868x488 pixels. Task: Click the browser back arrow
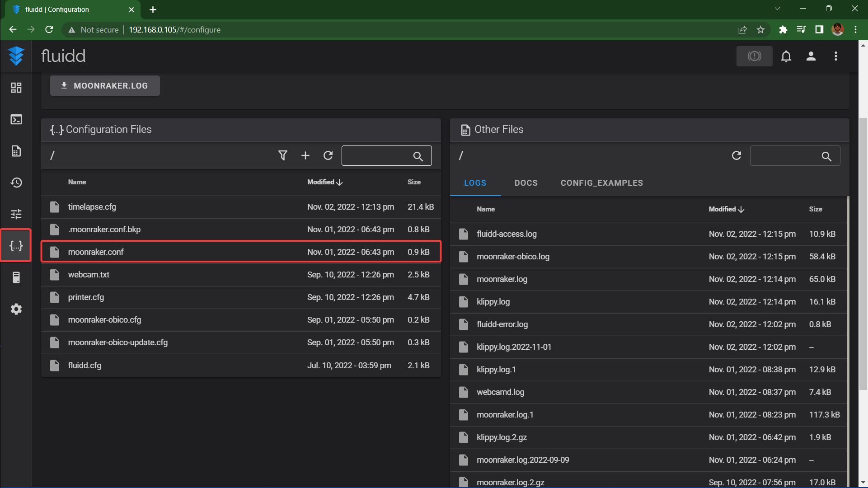pyautogui.click(x=13, y=29)
